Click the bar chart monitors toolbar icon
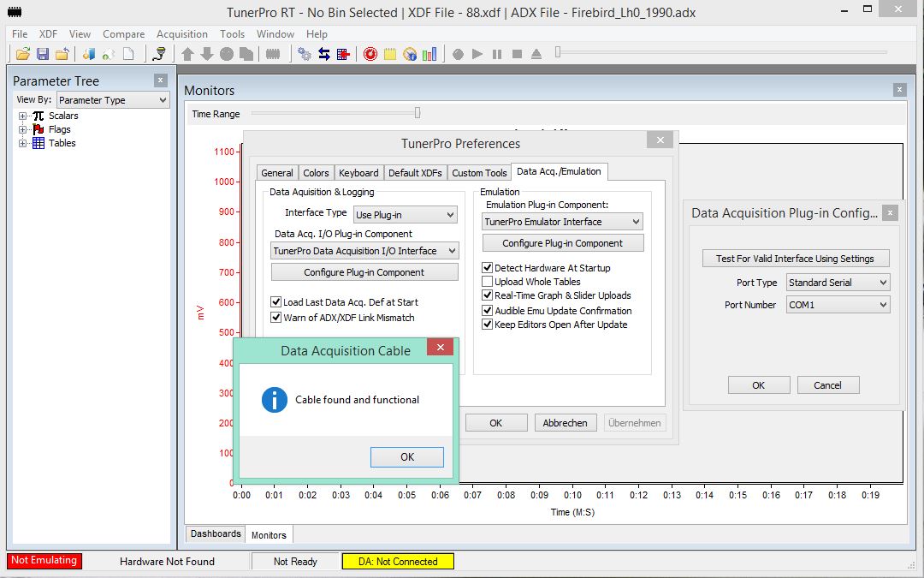The height and width of the screenshot is (578, 924). (x=429, y=54)
